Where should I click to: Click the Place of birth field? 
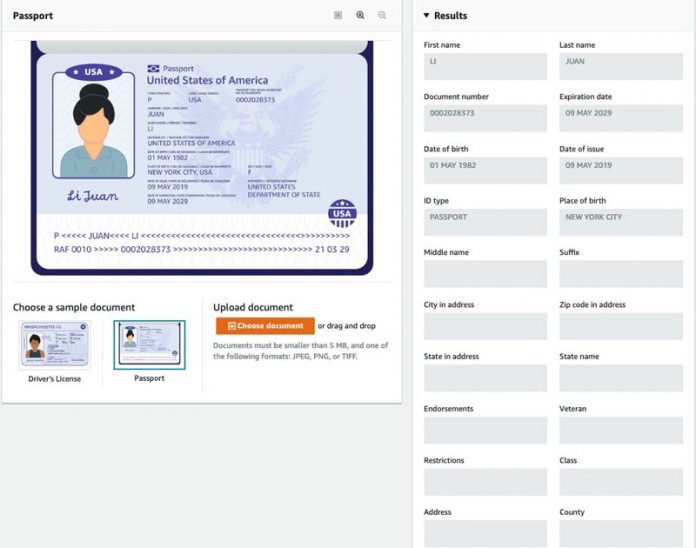[x=621, y=222]
